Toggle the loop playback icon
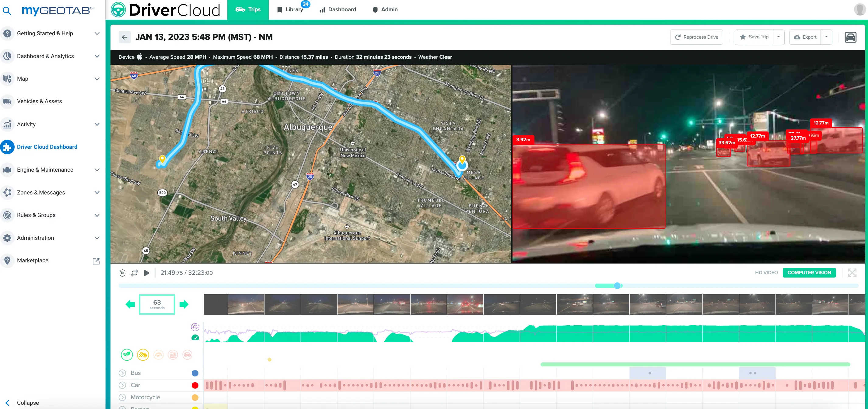The height and width of the screenshot is (409, 868). [x=135, y=273]
